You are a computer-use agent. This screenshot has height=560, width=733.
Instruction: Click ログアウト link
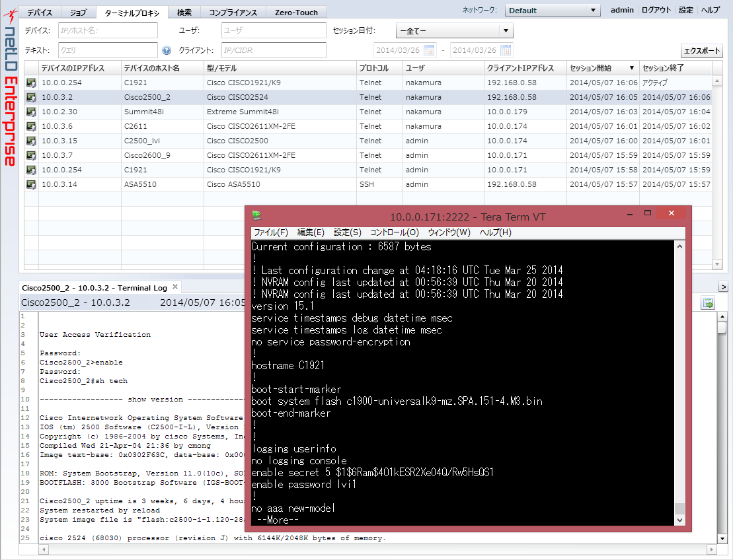click(656, 10)
